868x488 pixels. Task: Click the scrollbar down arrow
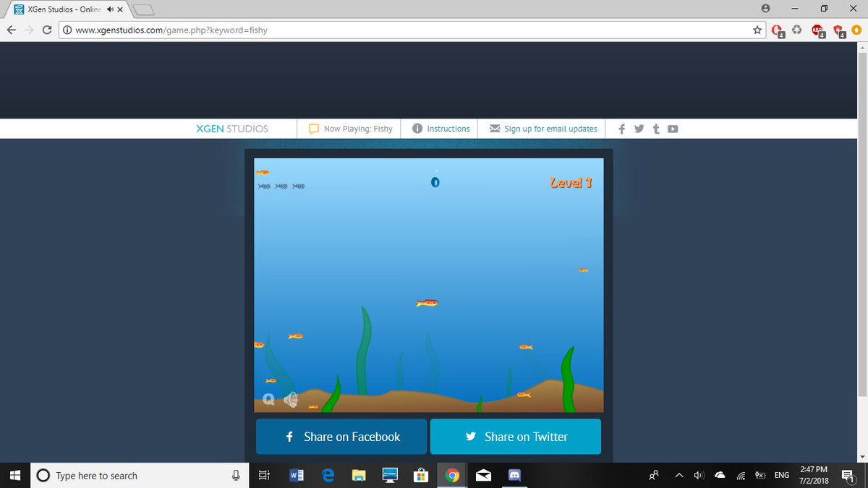tap(861, 457)
